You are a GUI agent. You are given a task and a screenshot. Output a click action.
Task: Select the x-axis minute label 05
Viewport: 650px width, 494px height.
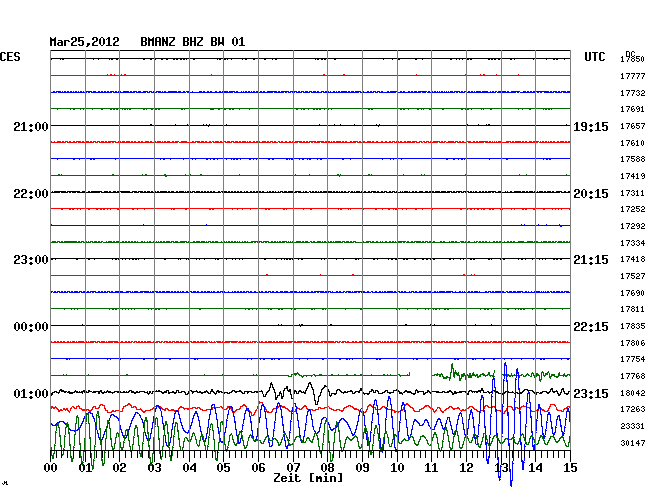223,468
